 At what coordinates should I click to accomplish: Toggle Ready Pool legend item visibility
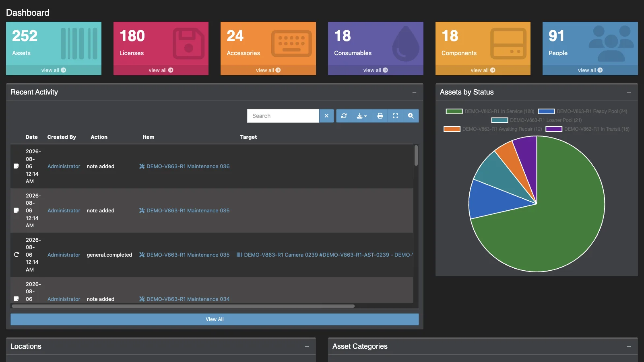click(x=582, y=111)
